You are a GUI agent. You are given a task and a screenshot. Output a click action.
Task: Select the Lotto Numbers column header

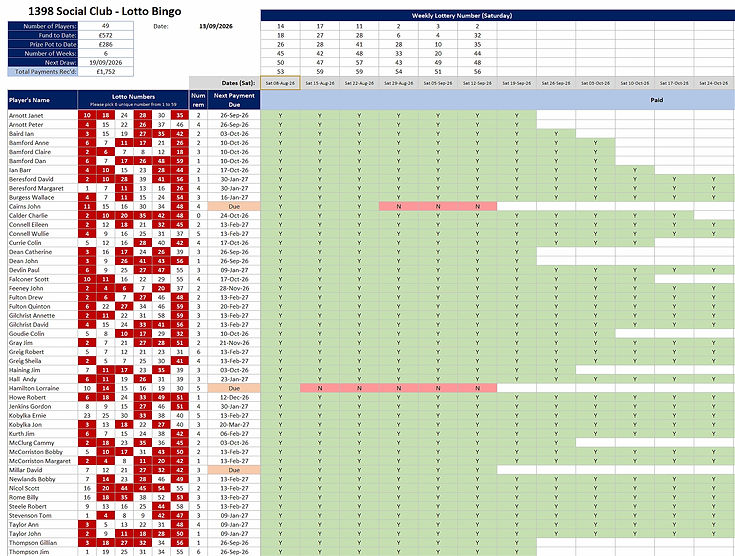point(133,100)
